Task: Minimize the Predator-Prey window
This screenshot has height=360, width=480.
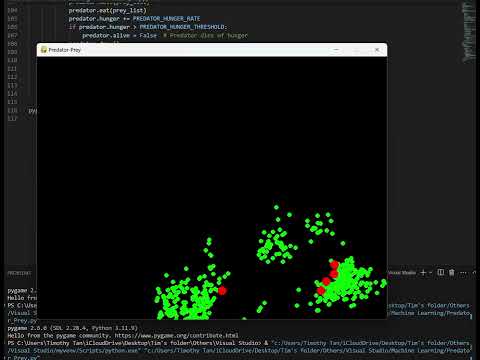Action: click(336, 50)
